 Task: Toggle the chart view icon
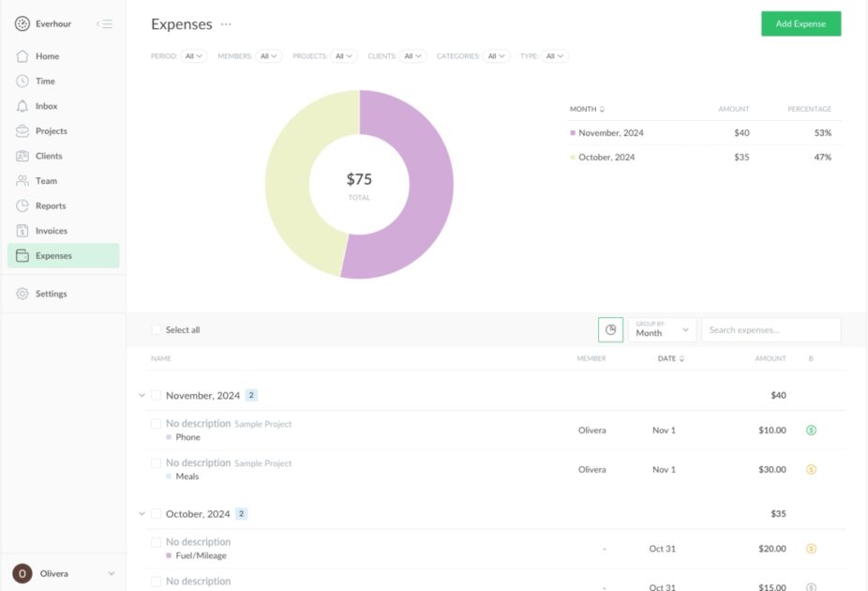[610, 329]
